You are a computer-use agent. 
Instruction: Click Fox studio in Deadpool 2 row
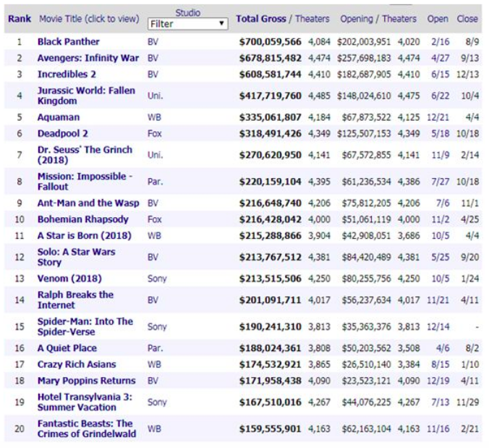coord(154,133)
